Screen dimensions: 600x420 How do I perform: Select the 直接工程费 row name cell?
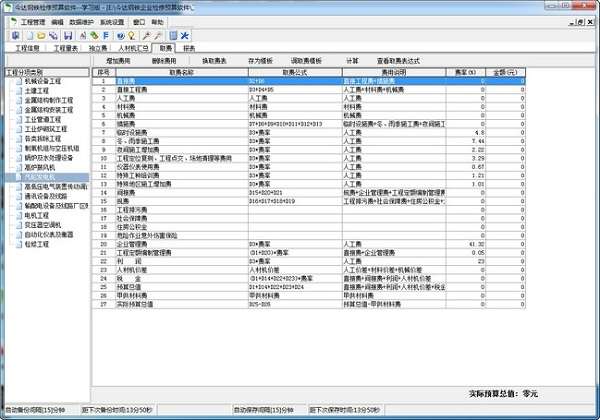point(182,90)
